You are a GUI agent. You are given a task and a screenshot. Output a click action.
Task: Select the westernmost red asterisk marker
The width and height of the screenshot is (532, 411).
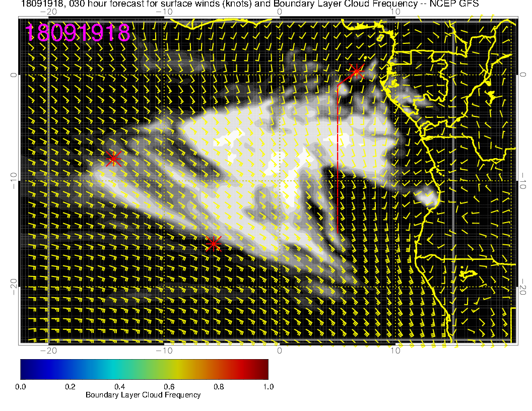coord(113,159)
